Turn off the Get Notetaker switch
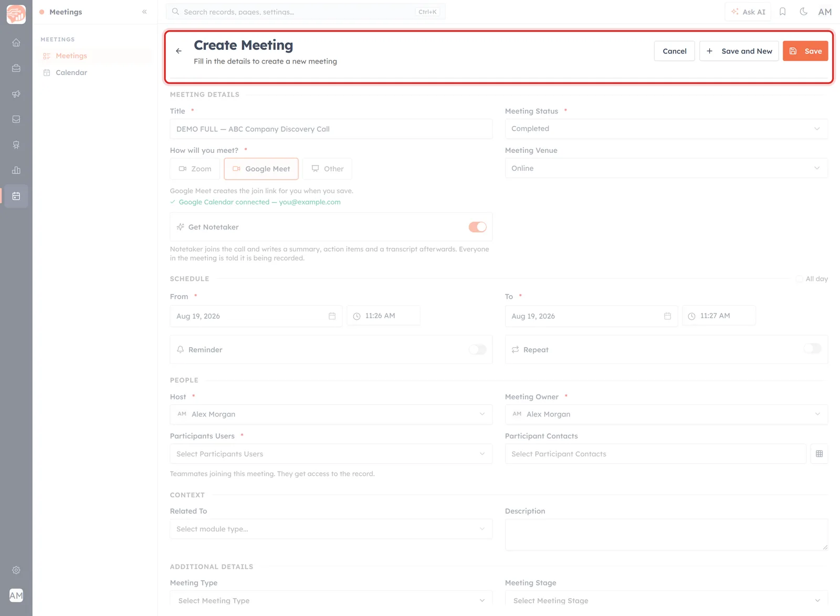 point(477,227)
